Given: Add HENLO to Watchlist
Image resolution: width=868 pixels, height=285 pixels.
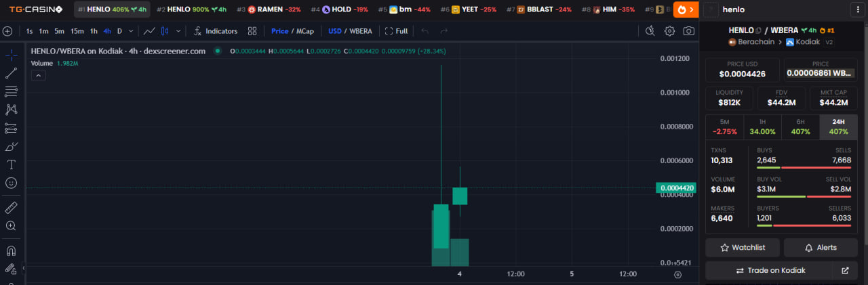Looking at the screenshot, I should (741, 247).
